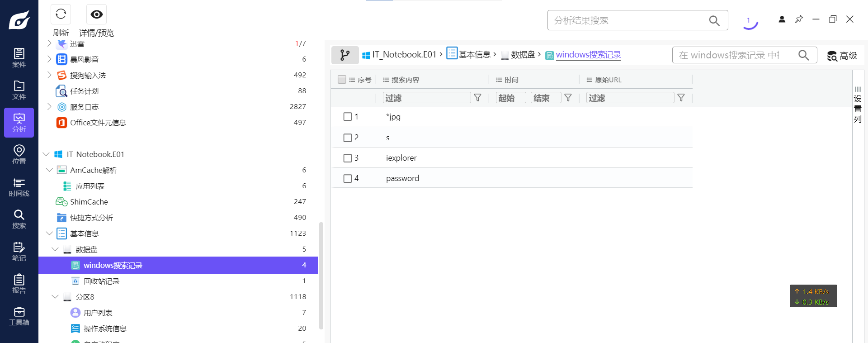Toggle the details/preview eye icon

coord(96,14)
